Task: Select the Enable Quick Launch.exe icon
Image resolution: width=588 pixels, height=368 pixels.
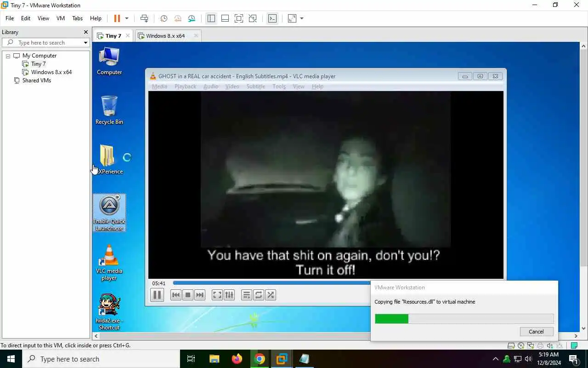Action: coord(109,213)
